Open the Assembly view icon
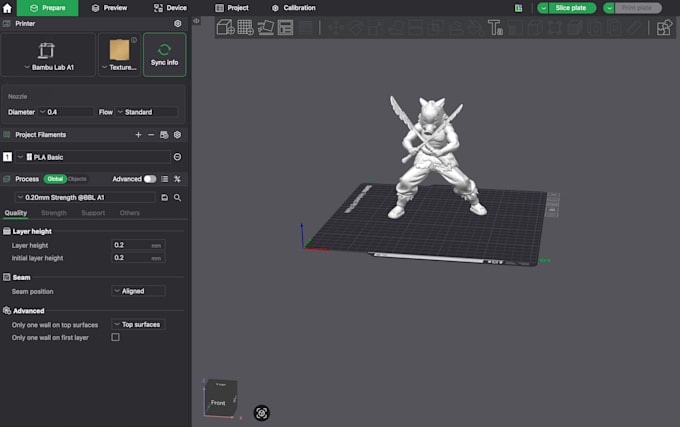The image size is (680, 427). 664,28
